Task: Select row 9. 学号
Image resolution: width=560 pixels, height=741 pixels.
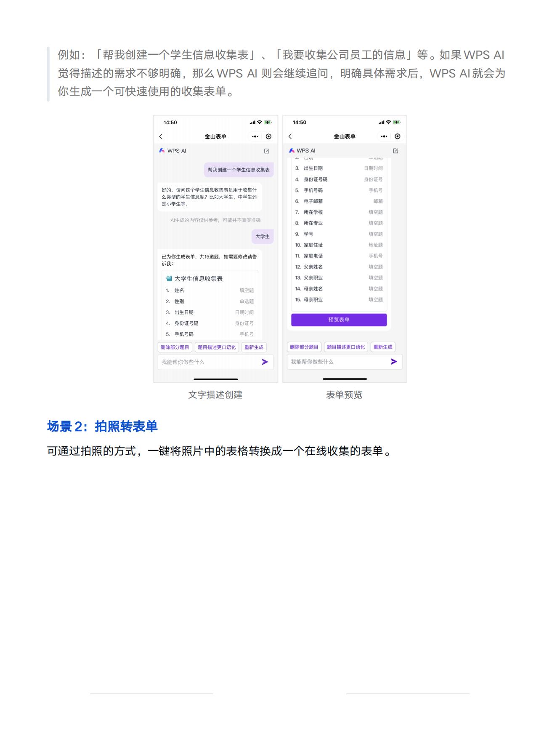Action: (x=339, y=234)
